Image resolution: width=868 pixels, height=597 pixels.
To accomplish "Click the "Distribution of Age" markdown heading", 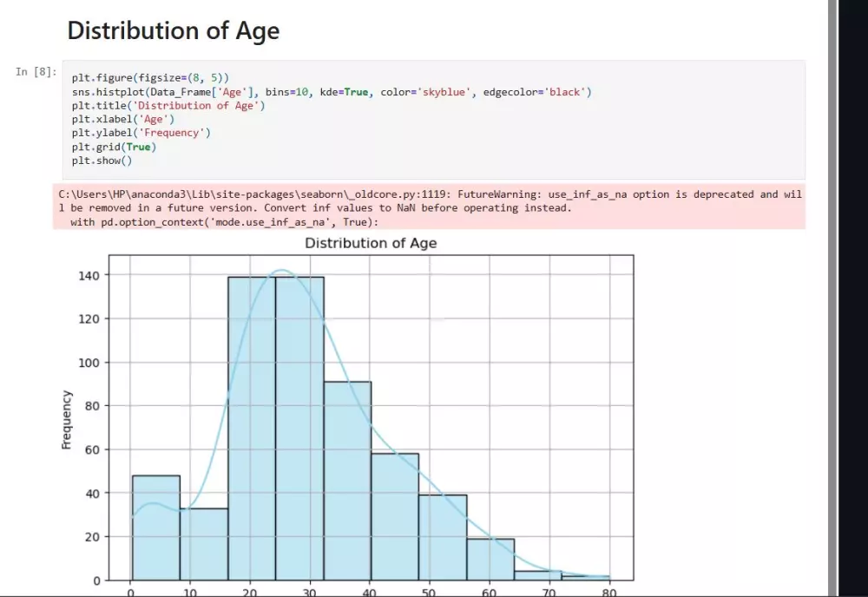I will tap(174, 31).
